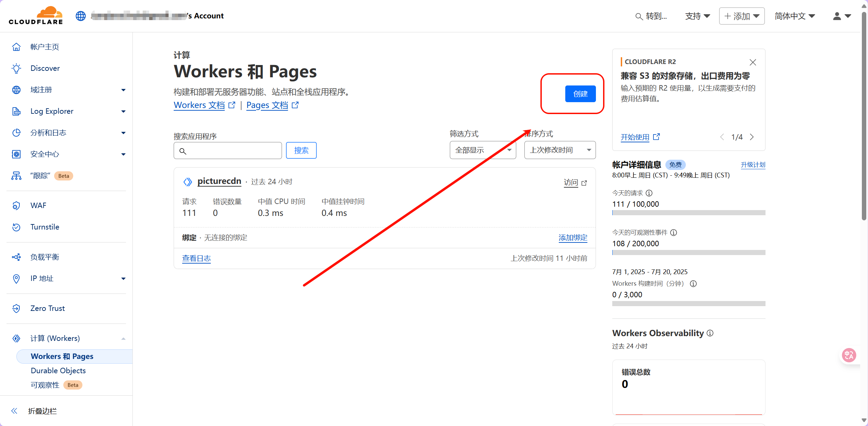Viewport: 868px width, 426px height.
Task: Click the 安全中心 icon
Action: [16, 154]
